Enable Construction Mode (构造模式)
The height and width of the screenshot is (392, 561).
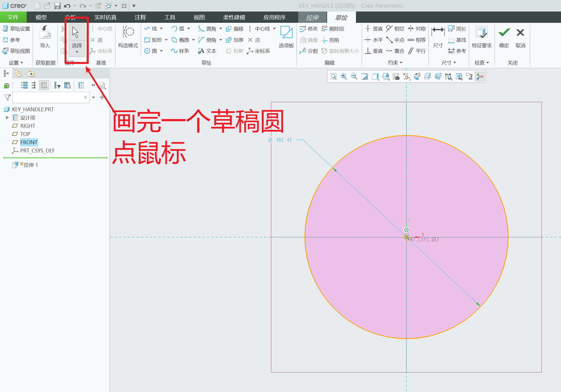tap(128, 38)
